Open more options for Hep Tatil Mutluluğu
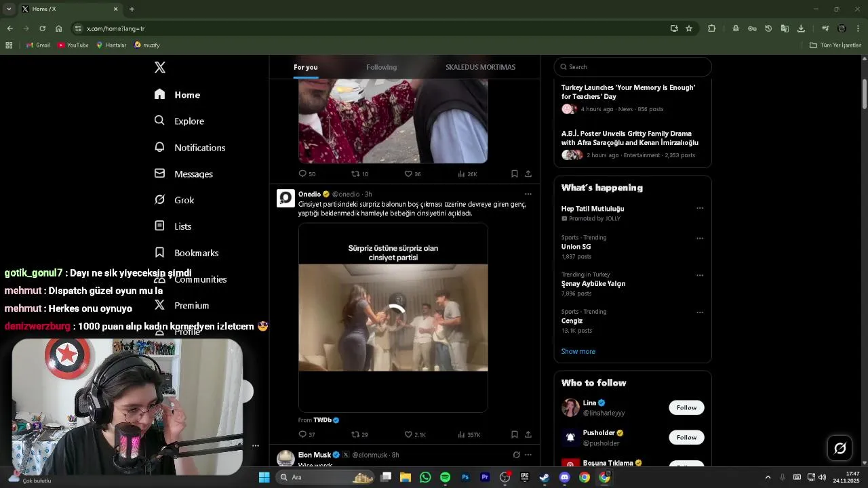 pyautogui.click(x=700, y=208)
